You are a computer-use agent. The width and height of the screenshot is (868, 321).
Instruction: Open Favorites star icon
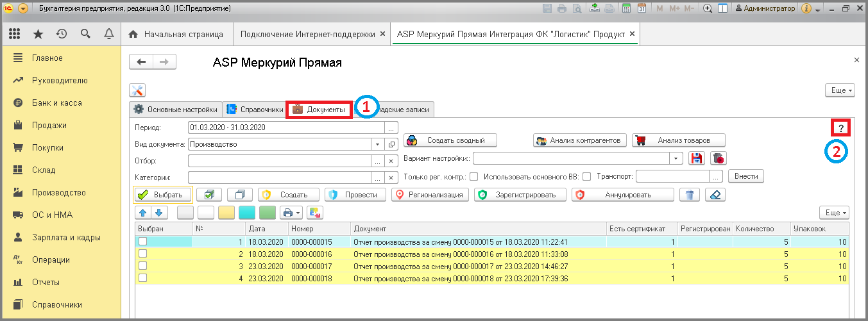point(38,33)
